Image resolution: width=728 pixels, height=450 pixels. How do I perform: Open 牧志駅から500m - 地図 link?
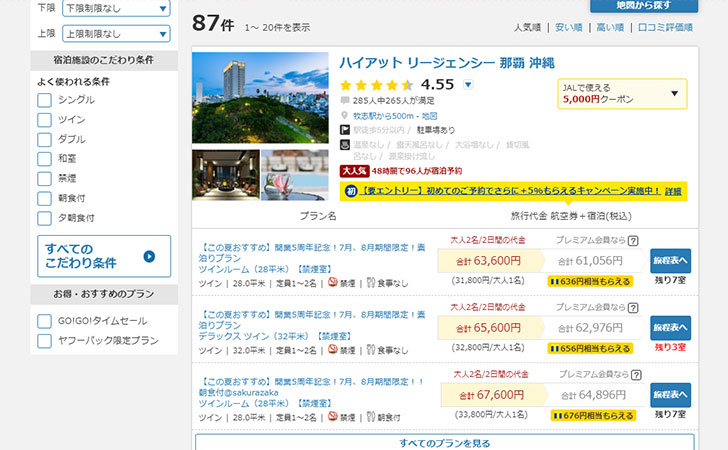[395, 116]
